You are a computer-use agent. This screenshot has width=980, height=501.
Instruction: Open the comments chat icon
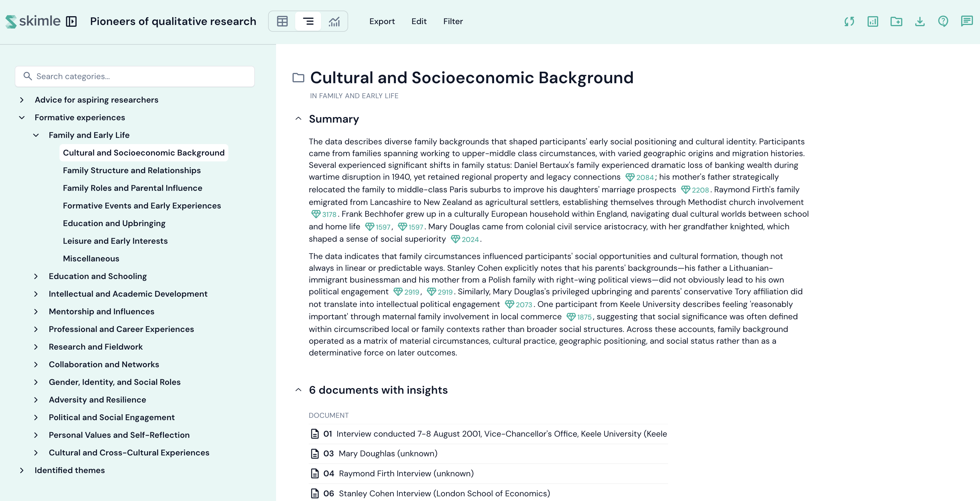(966, 21)
